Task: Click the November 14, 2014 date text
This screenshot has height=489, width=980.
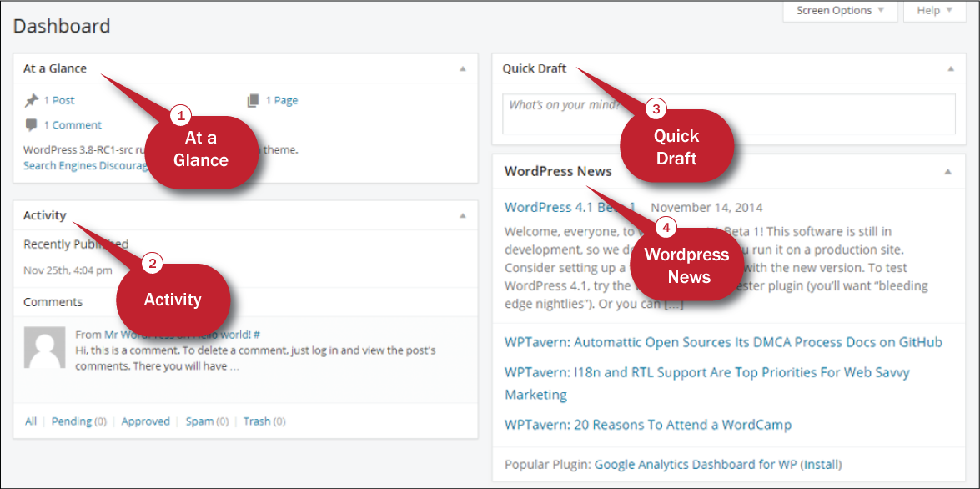Action: point(707,207)
